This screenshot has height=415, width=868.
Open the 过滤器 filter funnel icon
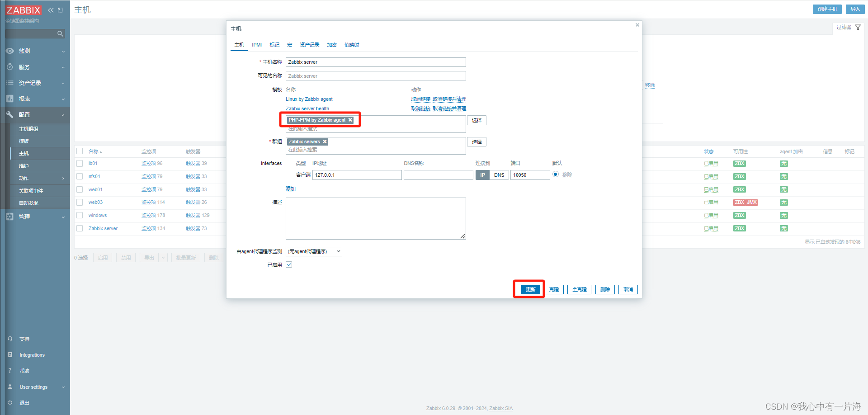click(x=858, y=28)
